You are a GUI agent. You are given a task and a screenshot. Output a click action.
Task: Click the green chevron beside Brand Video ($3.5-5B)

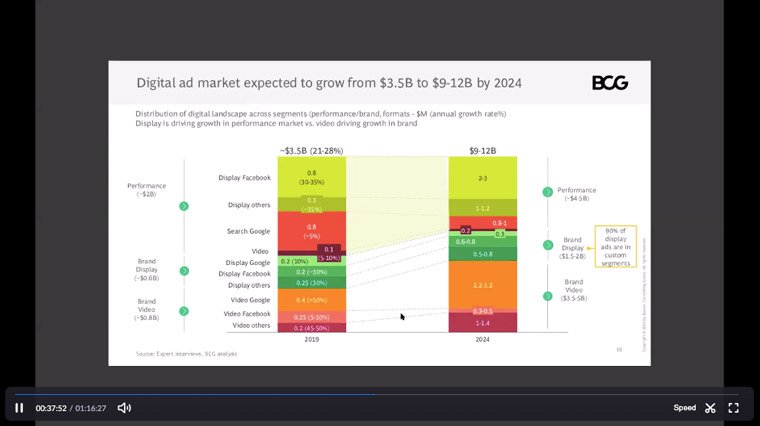(x=548, y=296)
